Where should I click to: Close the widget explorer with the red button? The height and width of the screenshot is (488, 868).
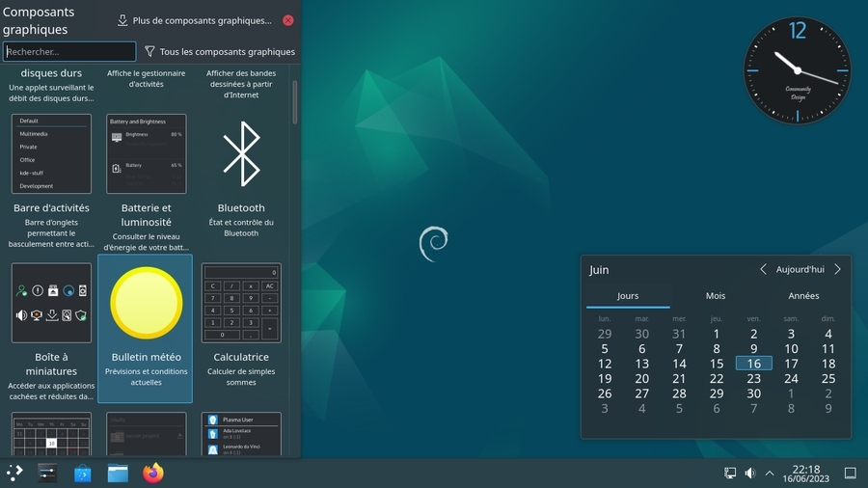[x=287, y=20]
